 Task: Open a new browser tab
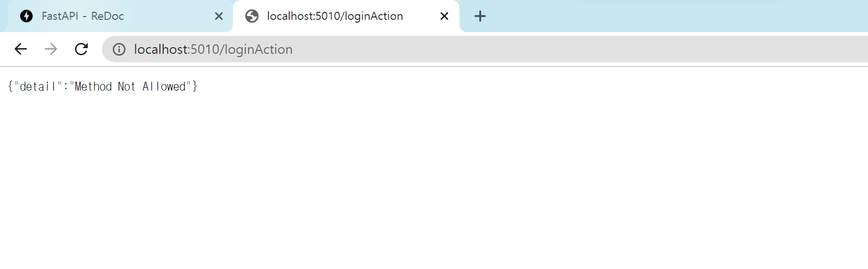[480, 16]
